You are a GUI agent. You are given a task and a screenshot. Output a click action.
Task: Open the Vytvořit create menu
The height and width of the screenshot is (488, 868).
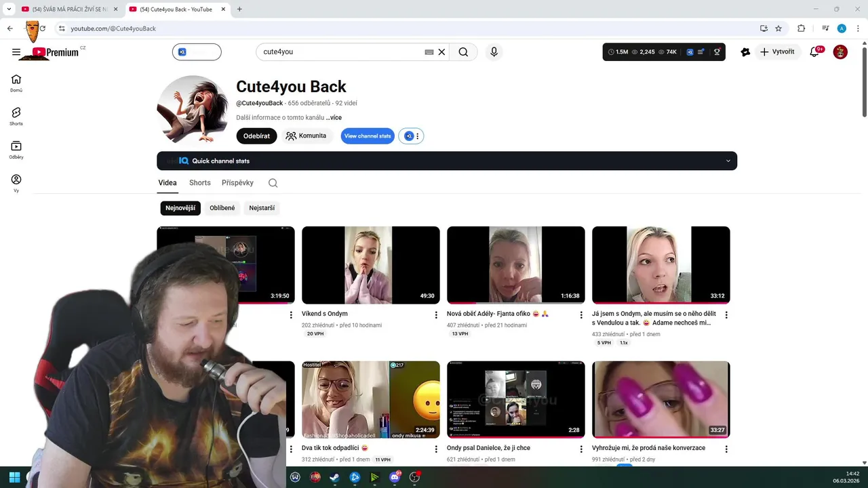click(x=778, y=52)
